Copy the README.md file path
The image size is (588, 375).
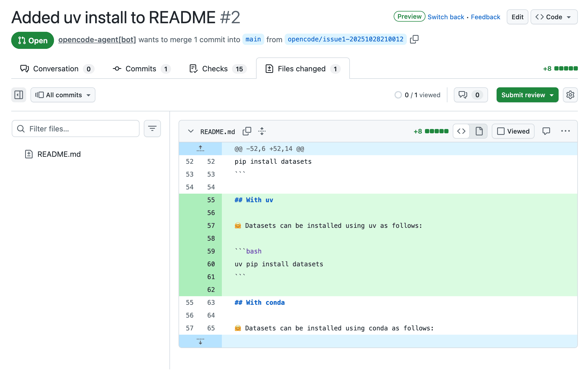point(247,131)
